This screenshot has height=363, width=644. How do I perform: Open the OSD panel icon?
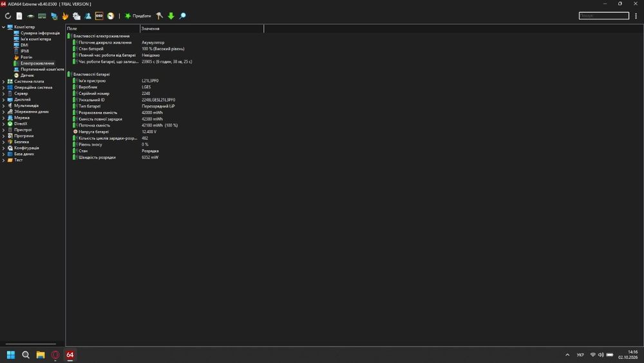pyautogui.click(x=99, y=16)
